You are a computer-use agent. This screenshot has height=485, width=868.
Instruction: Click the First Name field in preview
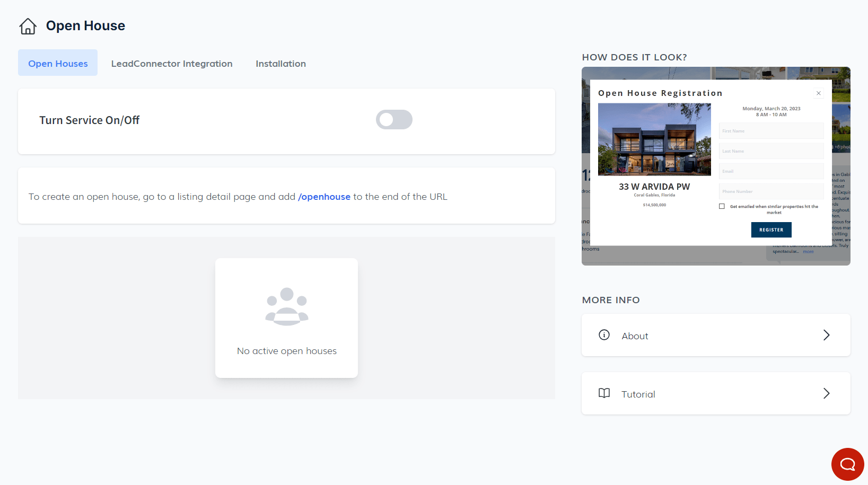[x=771, y=131]
